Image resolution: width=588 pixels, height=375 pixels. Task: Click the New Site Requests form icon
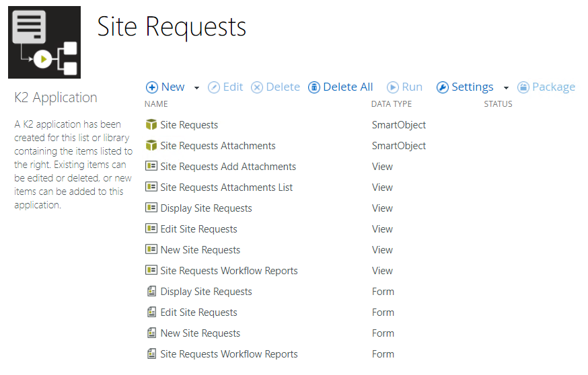[151, 333]
